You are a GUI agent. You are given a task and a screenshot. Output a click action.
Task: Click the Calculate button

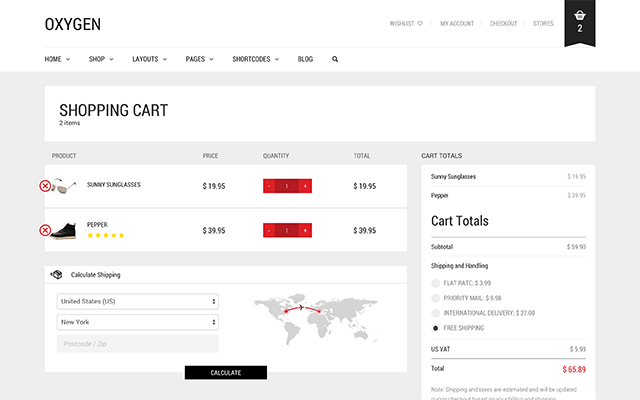point(226,373)
